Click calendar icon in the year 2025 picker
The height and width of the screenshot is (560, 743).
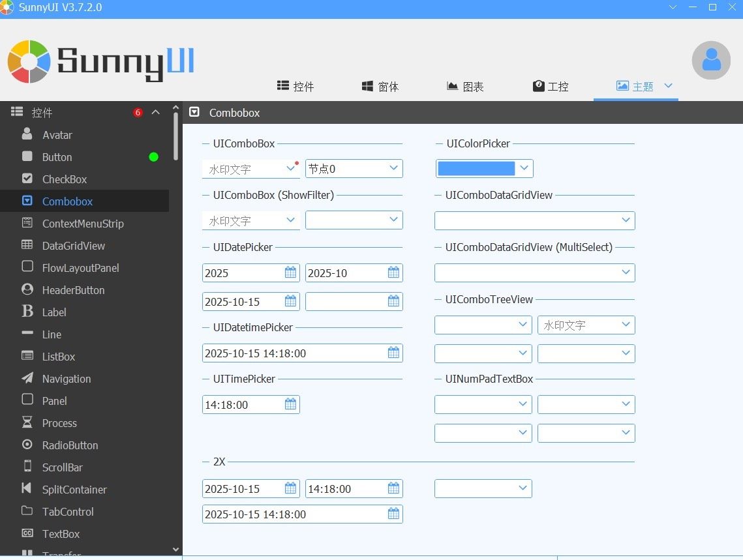click(x=290, y=273)
